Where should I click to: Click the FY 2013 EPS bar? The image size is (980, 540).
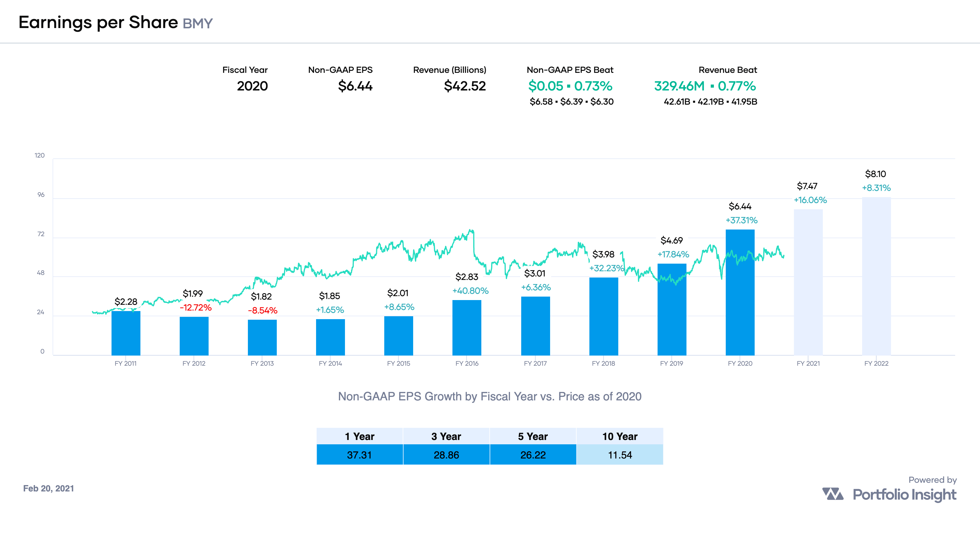(262, 337)
